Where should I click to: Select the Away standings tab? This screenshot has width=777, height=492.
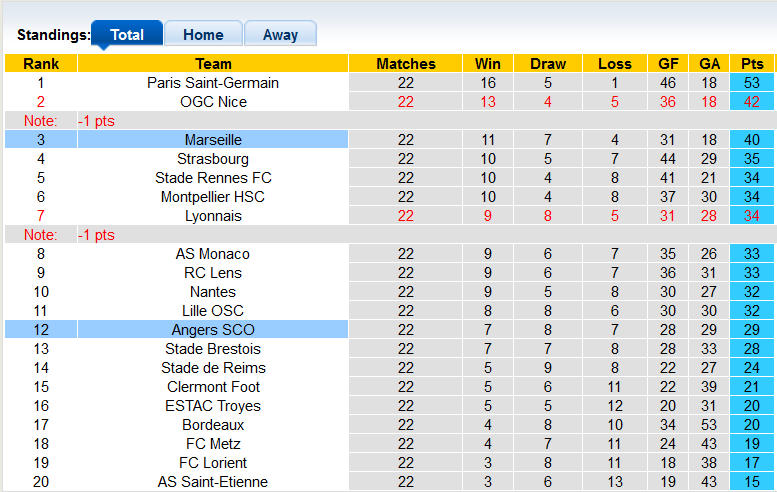(x=280, y=35)
